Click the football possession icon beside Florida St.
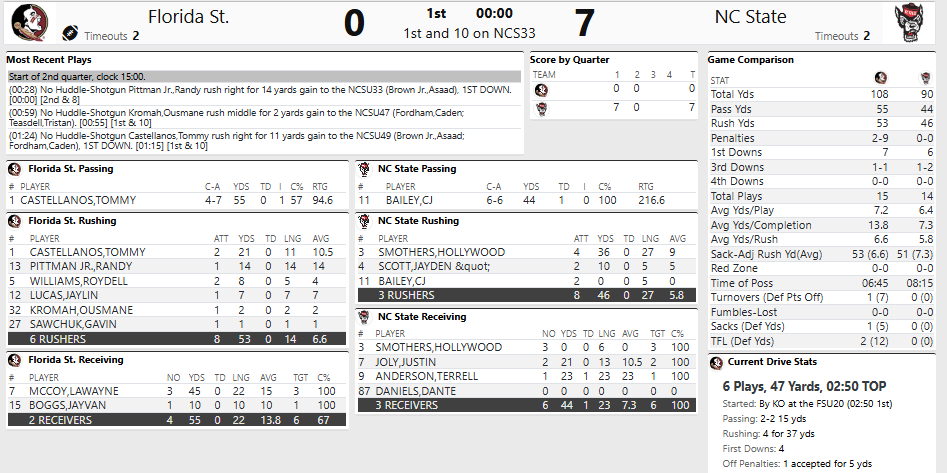This screenshot has height=473, width=947. point(70,33)
